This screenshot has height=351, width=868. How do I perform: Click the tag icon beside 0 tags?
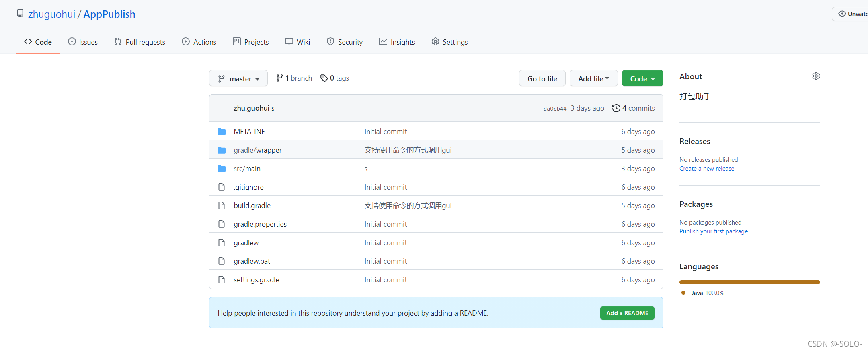[324, 78]
